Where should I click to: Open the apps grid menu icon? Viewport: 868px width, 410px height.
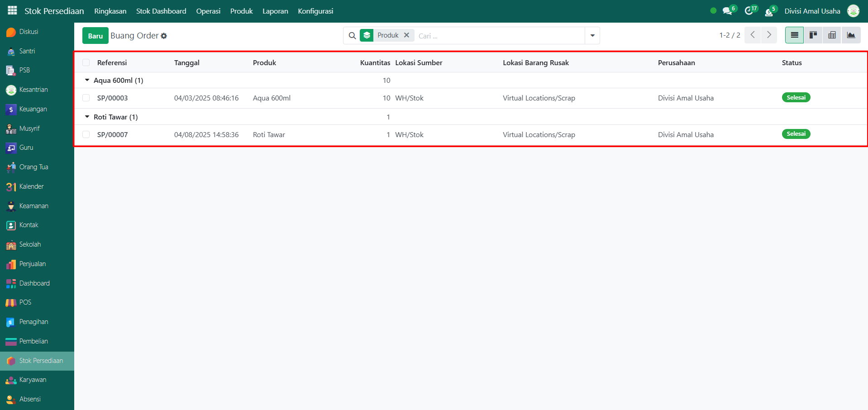tap(12, 10)
